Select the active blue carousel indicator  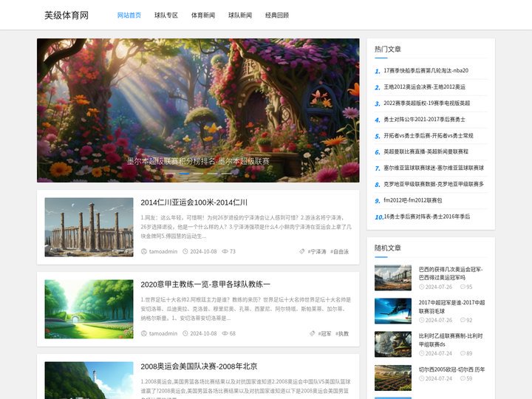(x=184, y=174)
